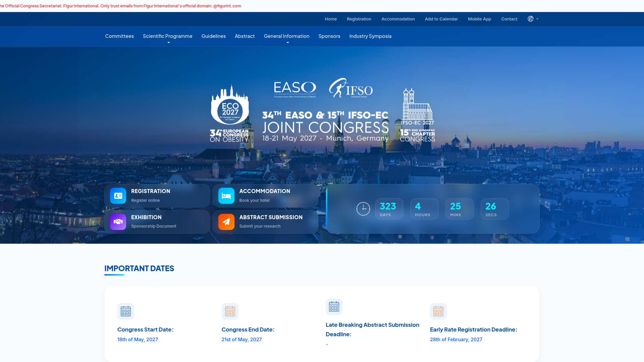Open the Guidelines menu item
The width and height of the screenshot is (644, 362).
click(x=214, y=36)
